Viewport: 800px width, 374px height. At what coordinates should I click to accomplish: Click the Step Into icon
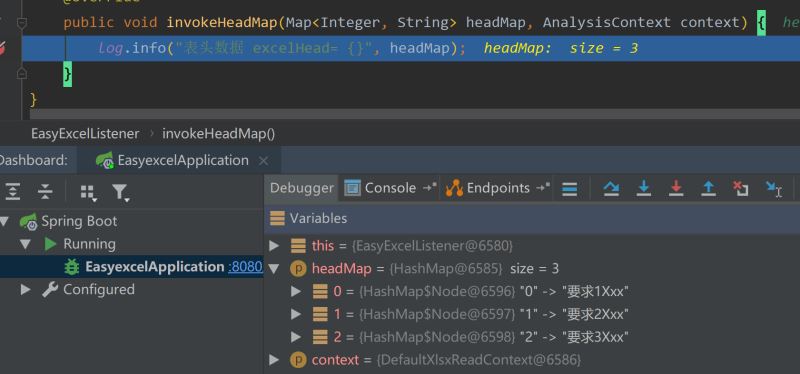coord(643,188)
